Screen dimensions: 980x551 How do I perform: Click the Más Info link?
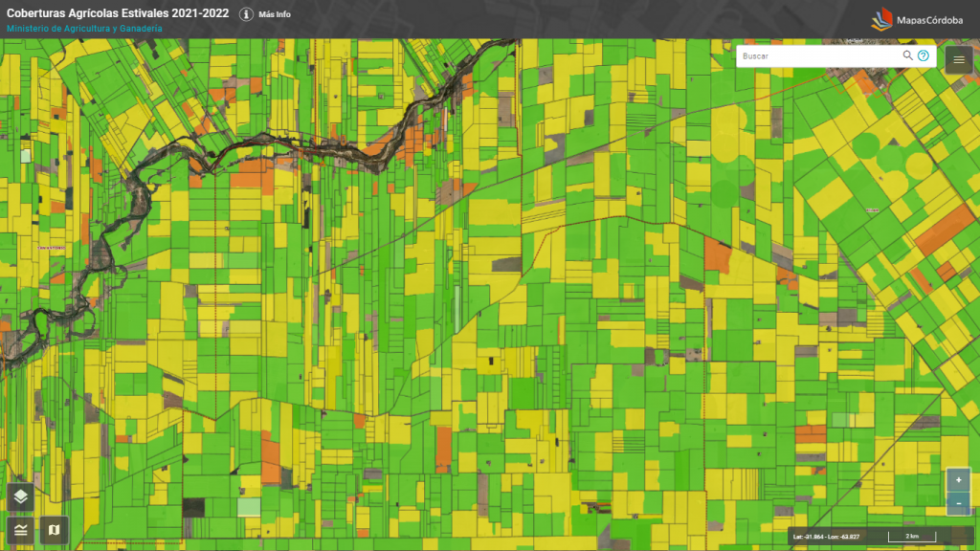(275, 14)
